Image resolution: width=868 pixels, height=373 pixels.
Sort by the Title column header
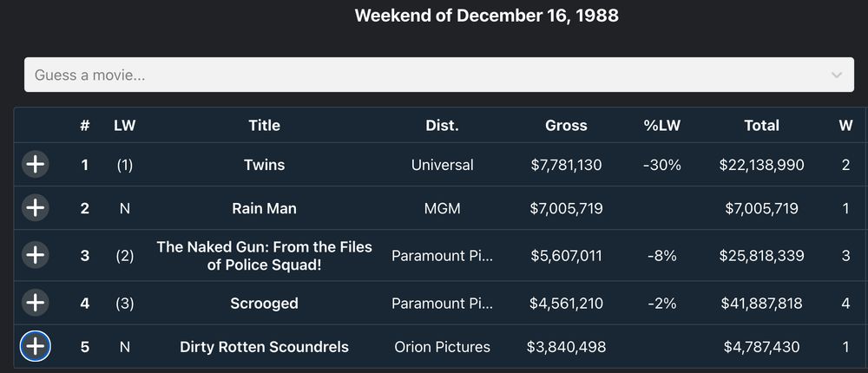[264, 126]
